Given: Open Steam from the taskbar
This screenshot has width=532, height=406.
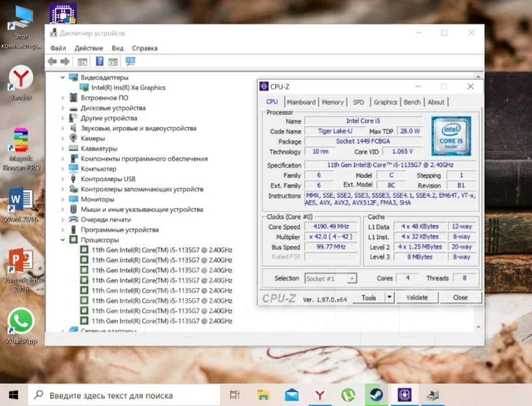Looking at the screenshot, I should click(x=376, y=395).
